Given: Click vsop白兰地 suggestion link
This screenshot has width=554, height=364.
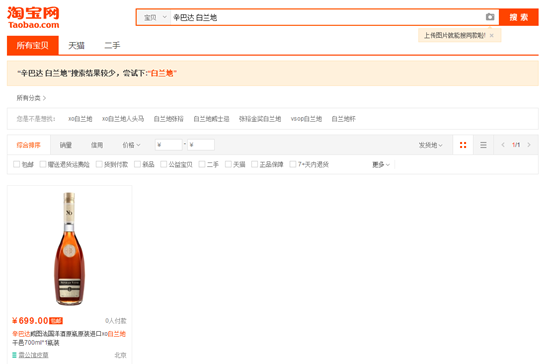Looking at the screenshot, I should click(x=306, y=119).
